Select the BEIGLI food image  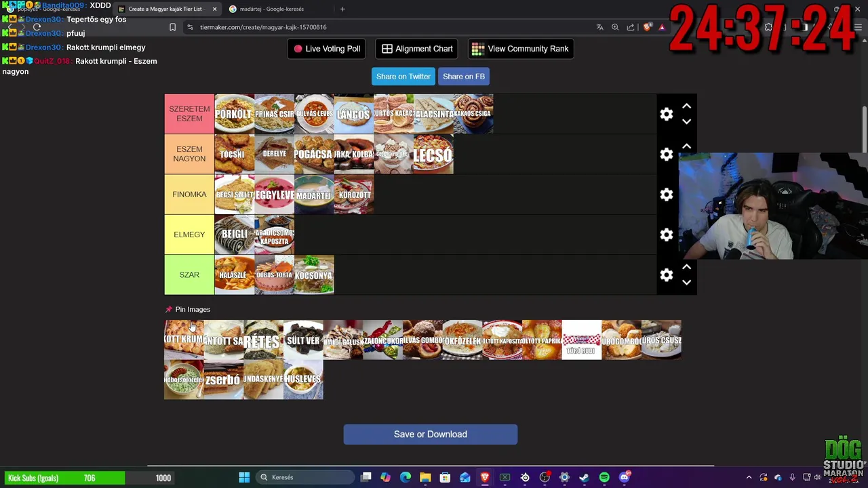click(235, 235)
